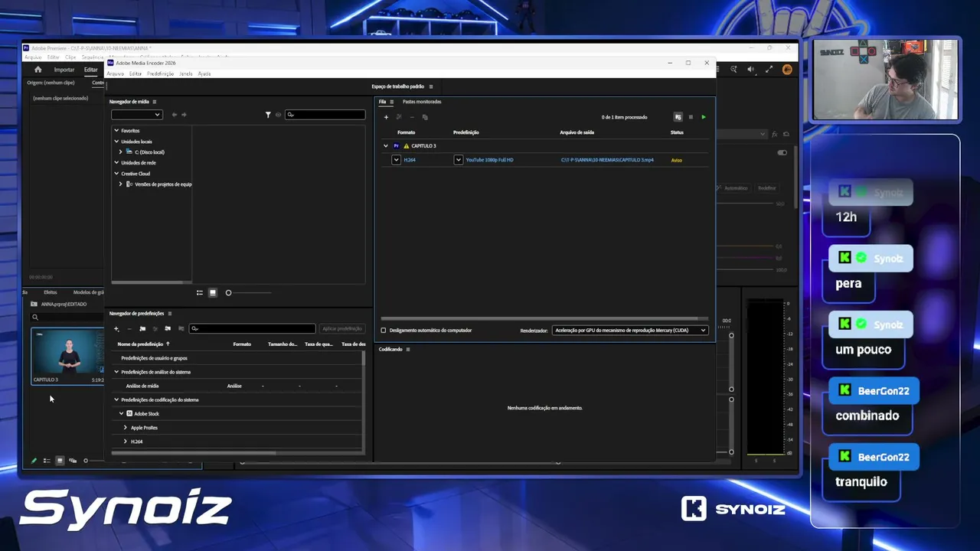Open the Renderizador dropdown
The image size is (980, 551).
point(630,331)
